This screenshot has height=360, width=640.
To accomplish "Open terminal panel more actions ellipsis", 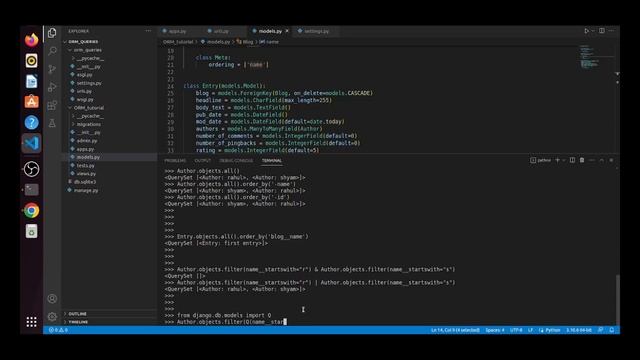I will coord(592,160).
